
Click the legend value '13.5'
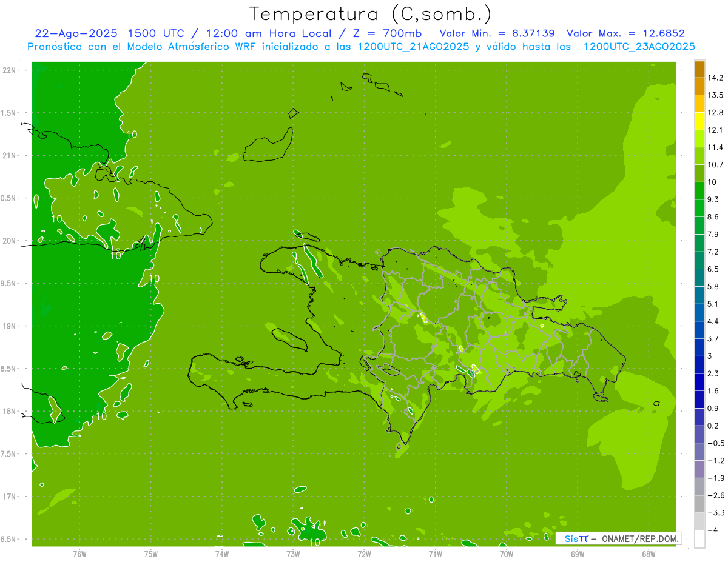(x=715, y=95)
